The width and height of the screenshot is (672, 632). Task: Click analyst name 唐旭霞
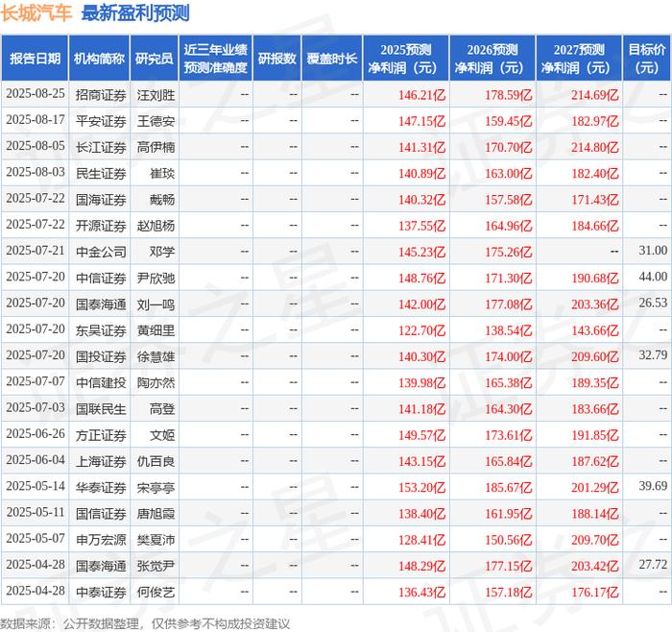(x=156, y=514)
